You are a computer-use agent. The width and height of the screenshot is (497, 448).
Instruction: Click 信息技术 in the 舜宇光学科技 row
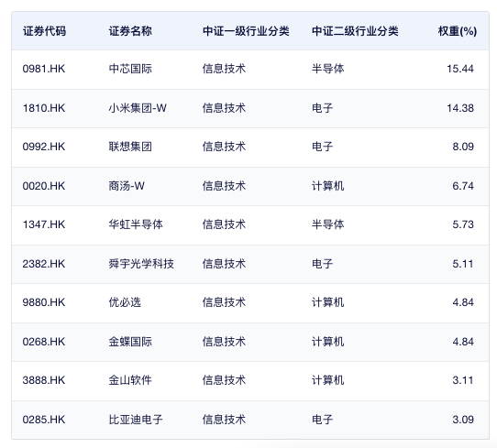(x=224, y=264)
